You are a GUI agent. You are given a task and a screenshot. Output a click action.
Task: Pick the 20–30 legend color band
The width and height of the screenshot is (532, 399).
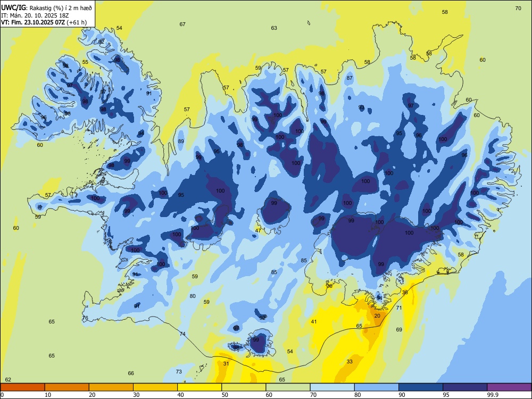tap(111, 387)
